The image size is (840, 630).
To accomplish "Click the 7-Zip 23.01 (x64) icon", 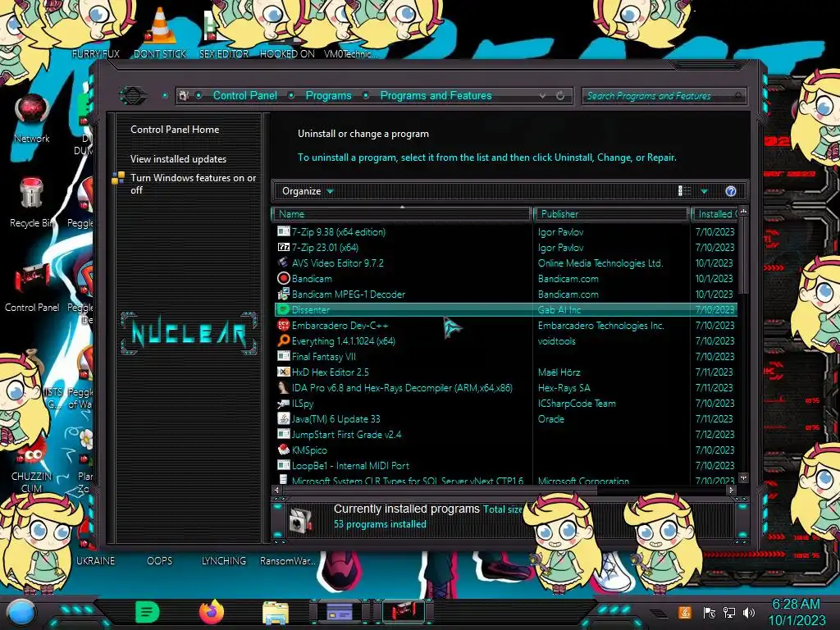I will click(283, 247).
